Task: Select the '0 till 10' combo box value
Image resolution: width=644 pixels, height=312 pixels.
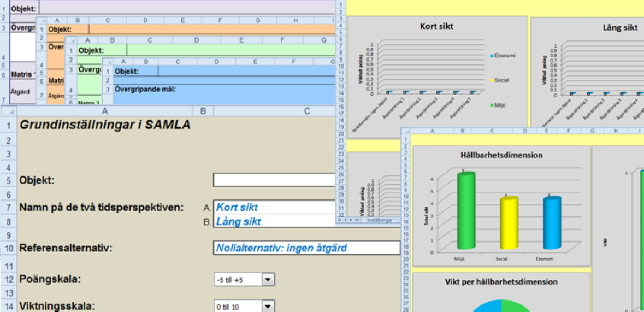Action: (238, 306)
